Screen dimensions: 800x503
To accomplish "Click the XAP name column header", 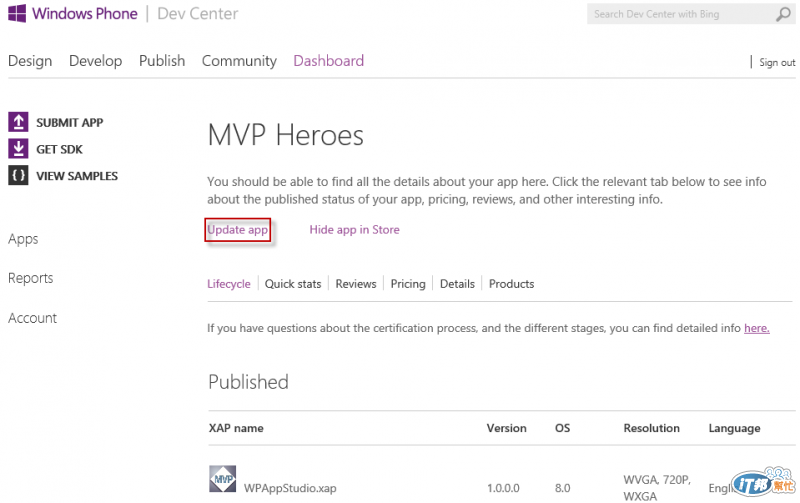I will coord(236,428).
